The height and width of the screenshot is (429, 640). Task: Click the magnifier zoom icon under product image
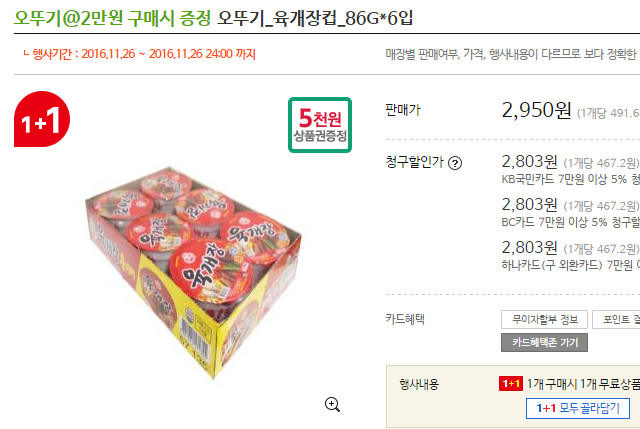click(332, 405)
